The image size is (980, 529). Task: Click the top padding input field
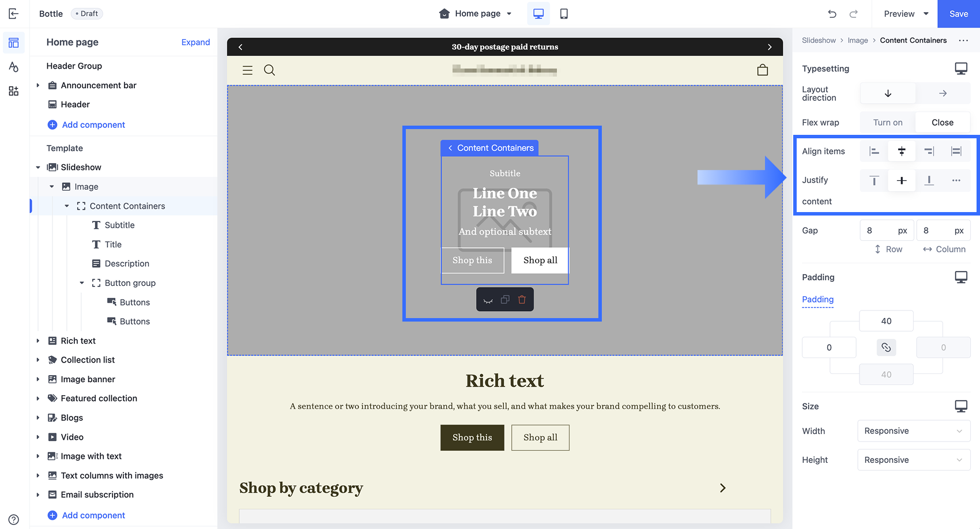887,321
